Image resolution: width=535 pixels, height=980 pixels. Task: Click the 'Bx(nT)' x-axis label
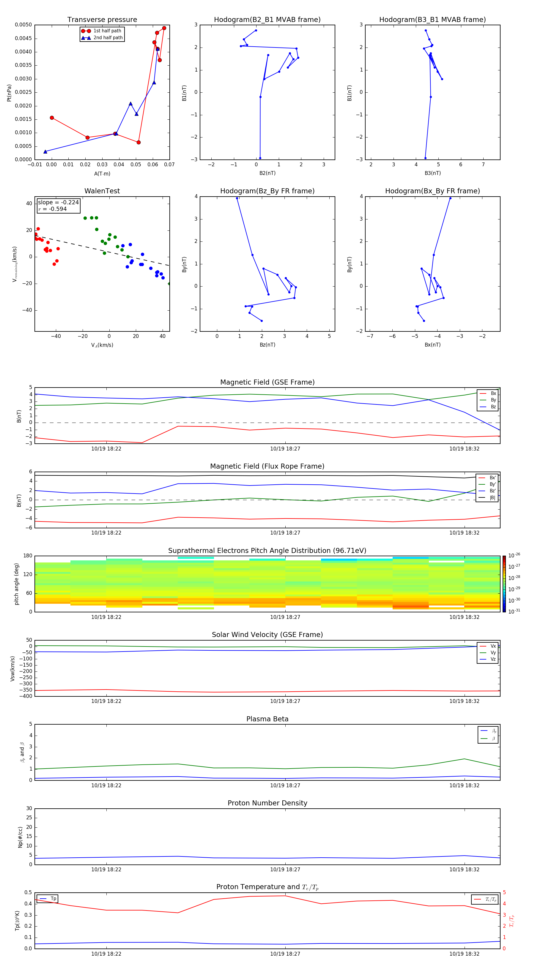432,345
